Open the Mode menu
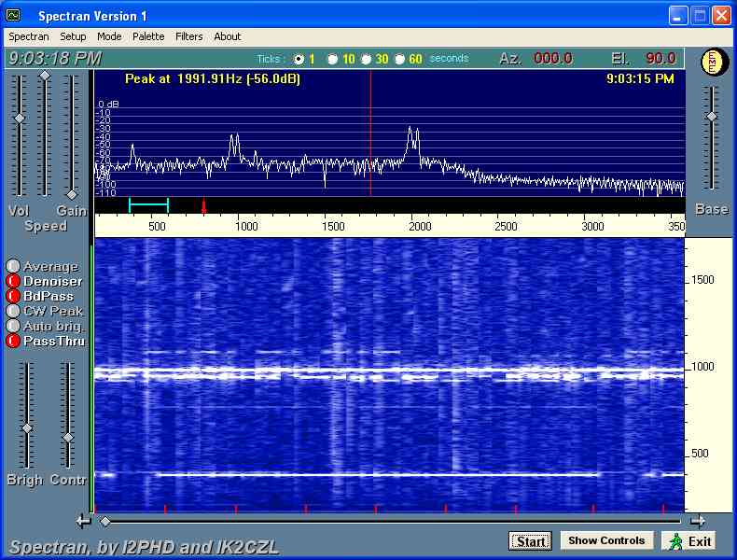This screenshot has height=560, width=737. point(109,36)
